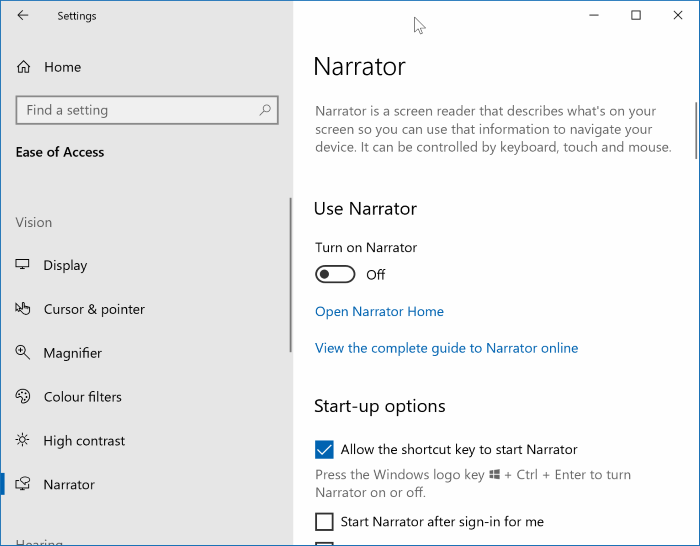Open Narrator Home link
Viewport: 700px width, 546px height.
[x=379, y=311]
